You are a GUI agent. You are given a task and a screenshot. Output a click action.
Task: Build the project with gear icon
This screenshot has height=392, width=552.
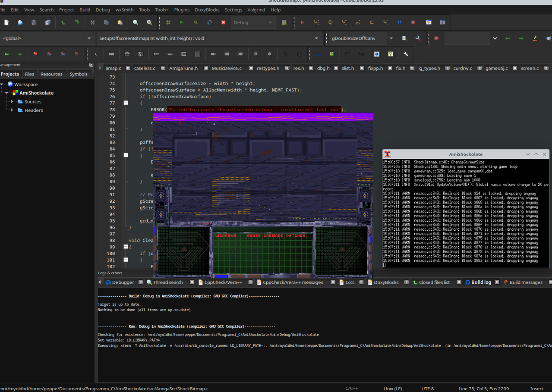[168, 22]
